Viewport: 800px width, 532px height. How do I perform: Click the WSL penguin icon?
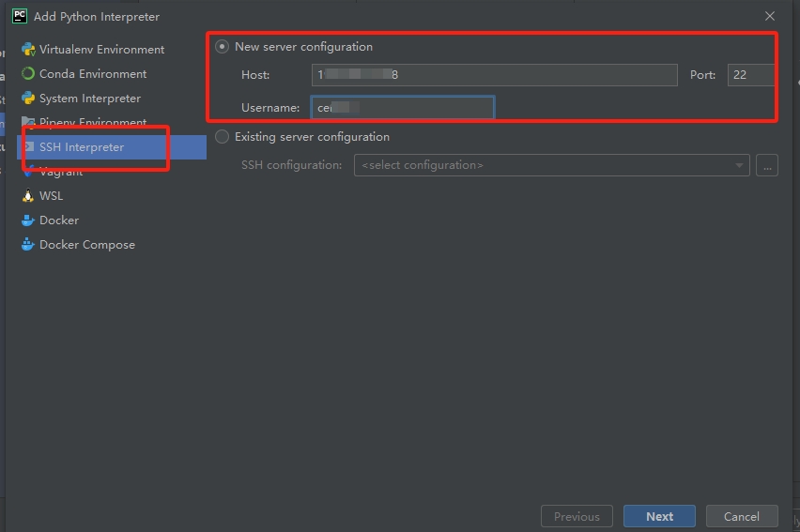click(28, 196)
